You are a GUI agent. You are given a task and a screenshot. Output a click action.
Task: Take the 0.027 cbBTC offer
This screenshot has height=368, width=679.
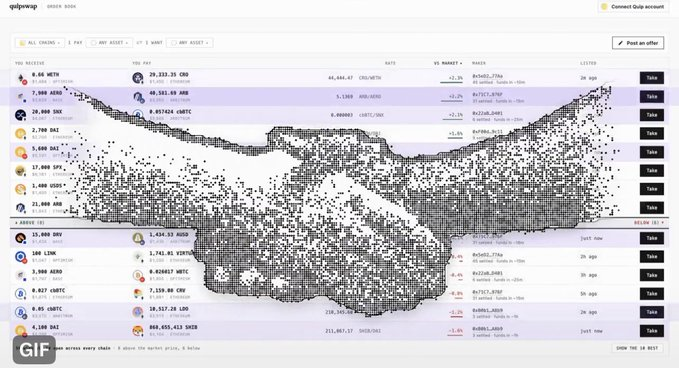click(652, 294)
